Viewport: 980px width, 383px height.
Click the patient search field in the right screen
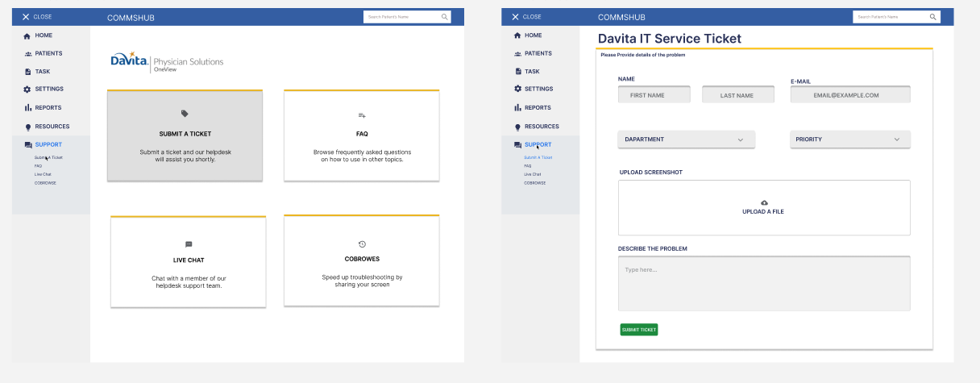tap(897, 17)
